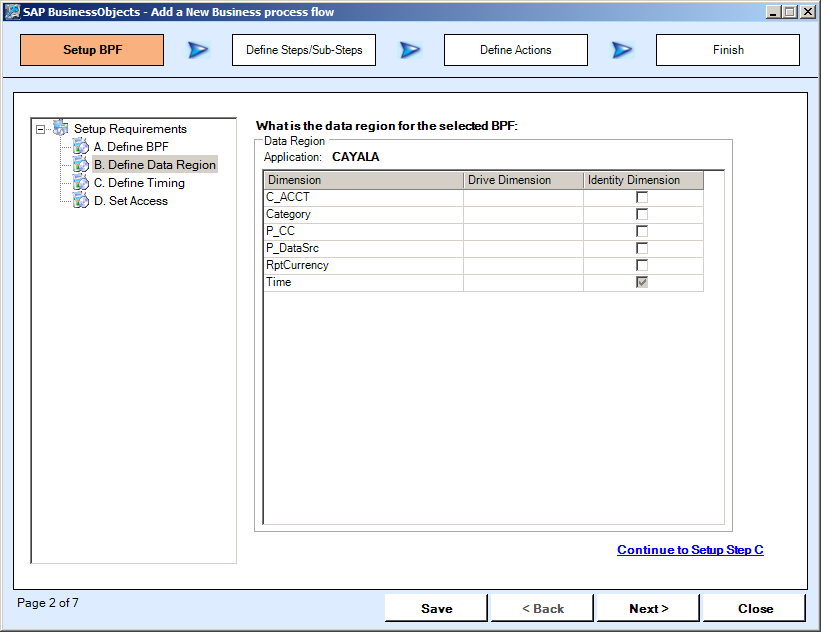821x632 pixels.
Task: Click the Setup Requirements root folder icon
Action: point(60,129)
